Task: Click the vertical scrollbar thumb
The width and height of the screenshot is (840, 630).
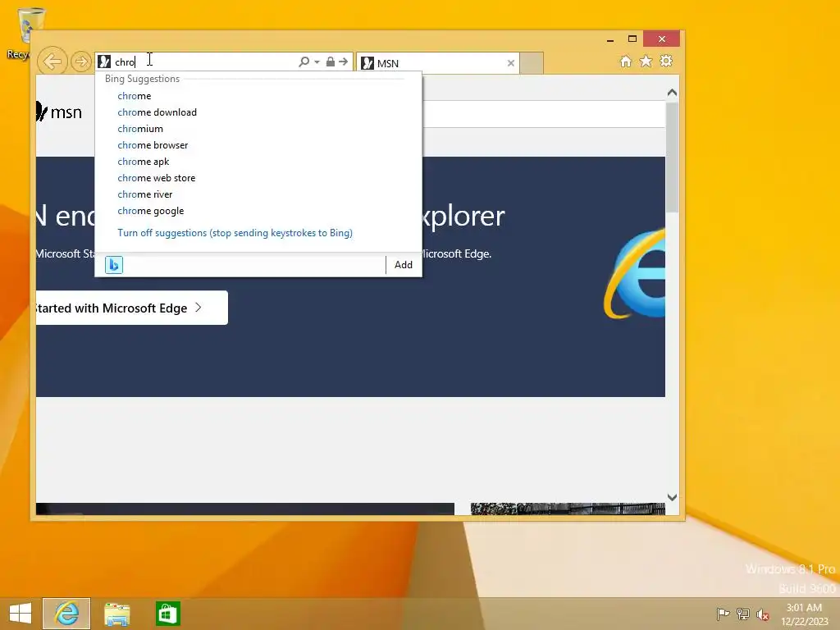Action: 673,157
